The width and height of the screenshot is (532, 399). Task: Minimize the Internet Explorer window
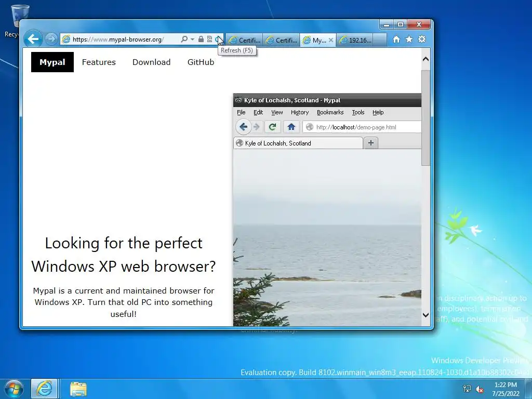[387, 25]
